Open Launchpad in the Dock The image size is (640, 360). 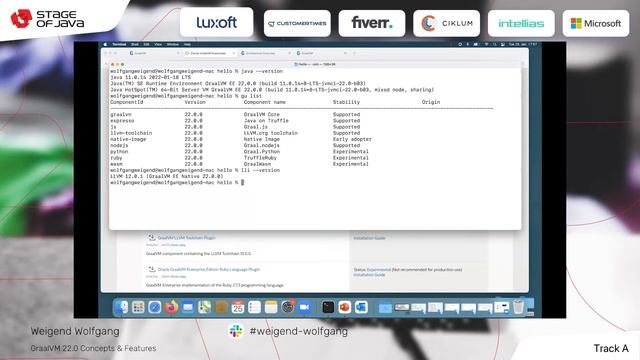[x=138, y=307]
